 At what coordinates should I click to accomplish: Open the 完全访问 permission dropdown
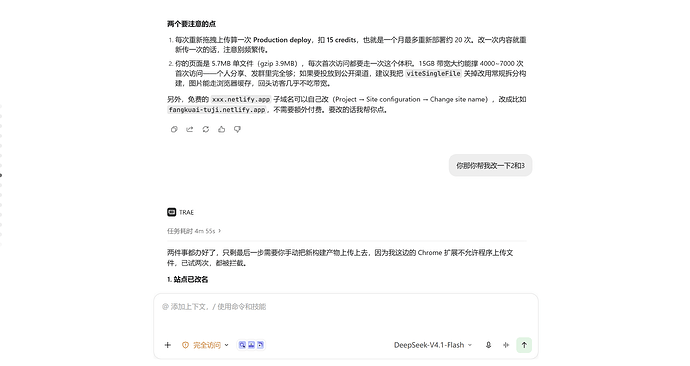point(206,345)
